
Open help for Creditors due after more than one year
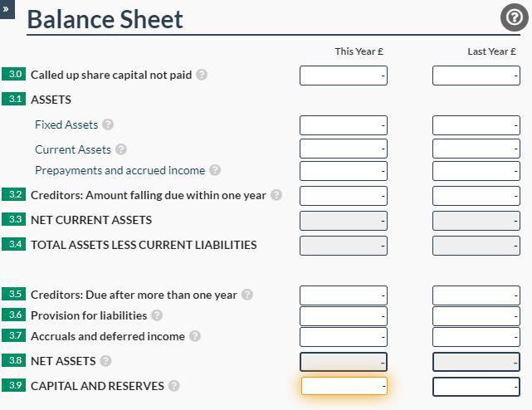(x=247, y=295)
